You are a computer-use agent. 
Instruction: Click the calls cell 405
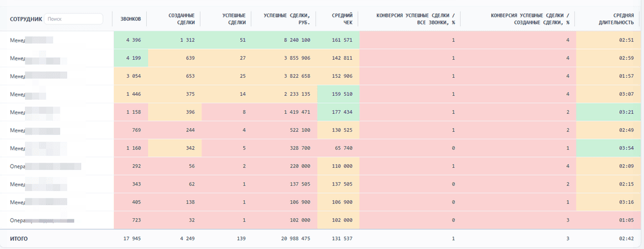coord(131,202)
